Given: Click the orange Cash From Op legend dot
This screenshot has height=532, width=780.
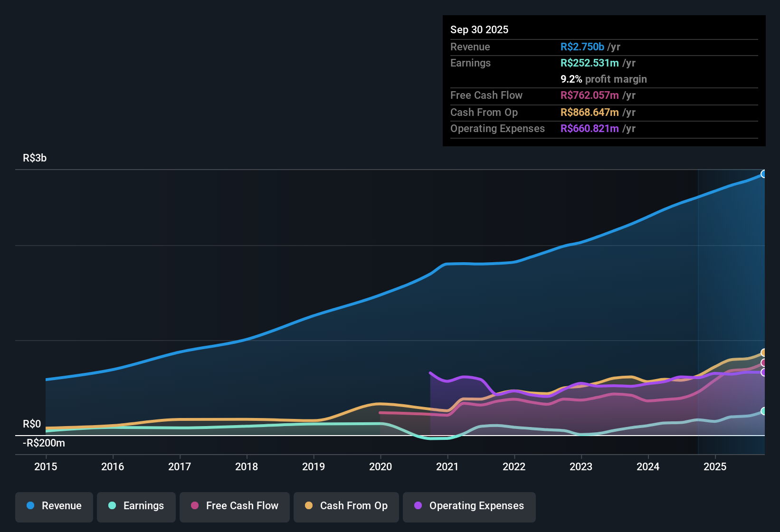Looking at the screenshot, I should coord(308,506).
